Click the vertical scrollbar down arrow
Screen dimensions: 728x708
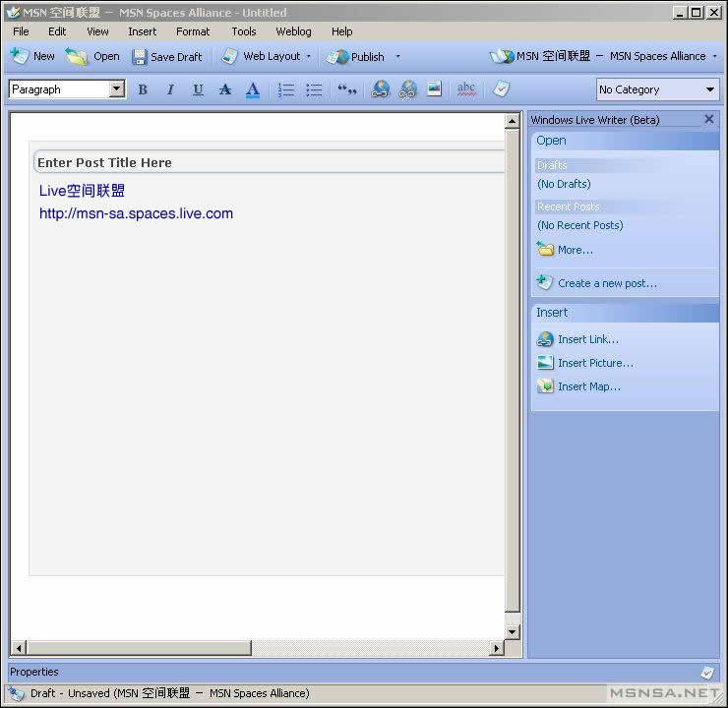coord(512,631)
